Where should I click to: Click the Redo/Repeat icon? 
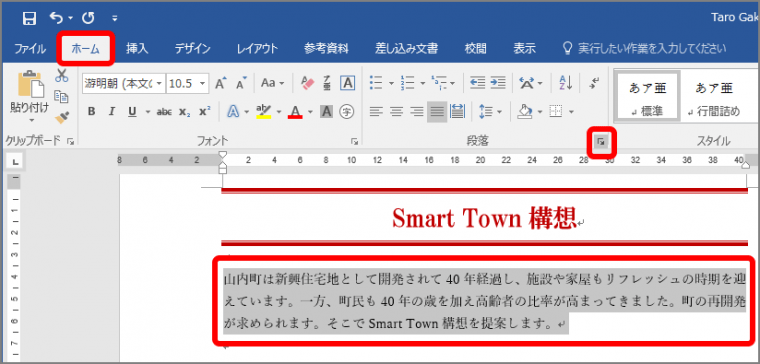click(x=88, y=18)
